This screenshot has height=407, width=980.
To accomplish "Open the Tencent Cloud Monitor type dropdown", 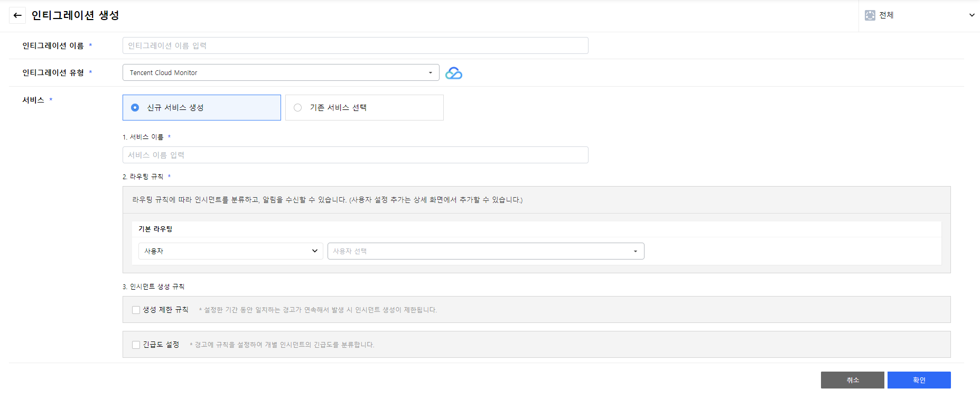I will point(281,73).
